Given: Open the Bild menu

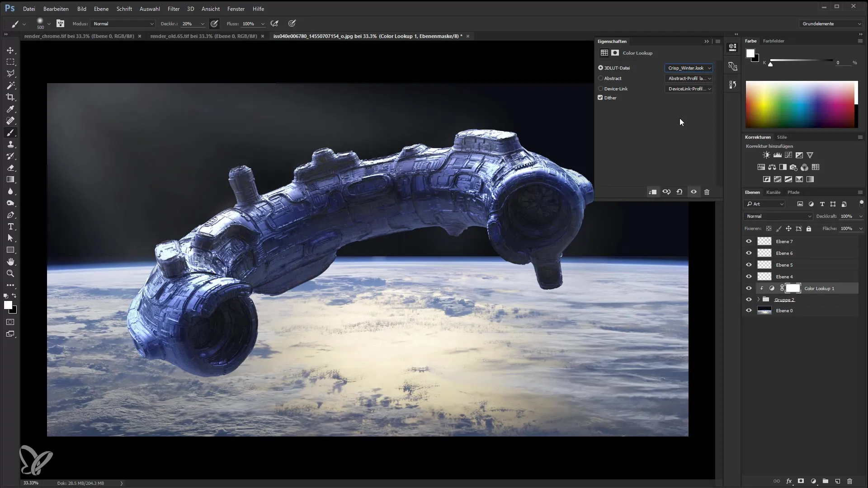Looking at the screenshot, I should [x=82, y=8].
